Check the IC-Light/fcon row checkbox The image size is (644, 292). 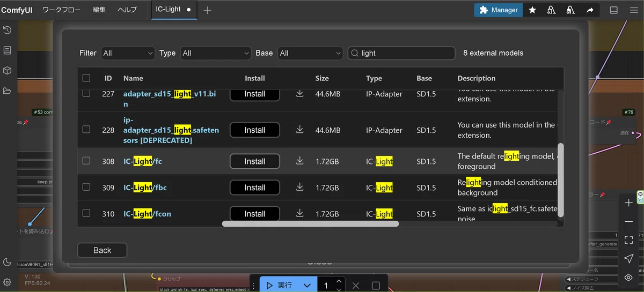(x=86, y=213)
